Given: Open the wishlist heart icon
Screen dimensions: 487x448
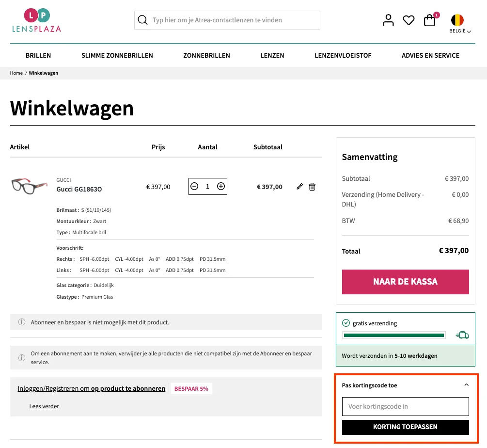Looking at the screenshot, I should (408, 20).
